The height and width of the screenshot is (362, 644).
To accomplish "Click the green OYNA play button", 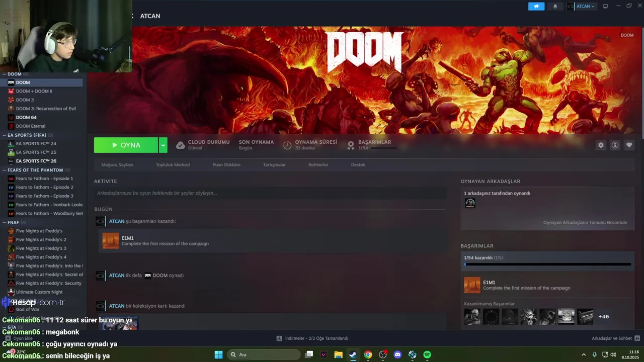I will (126, 145).
